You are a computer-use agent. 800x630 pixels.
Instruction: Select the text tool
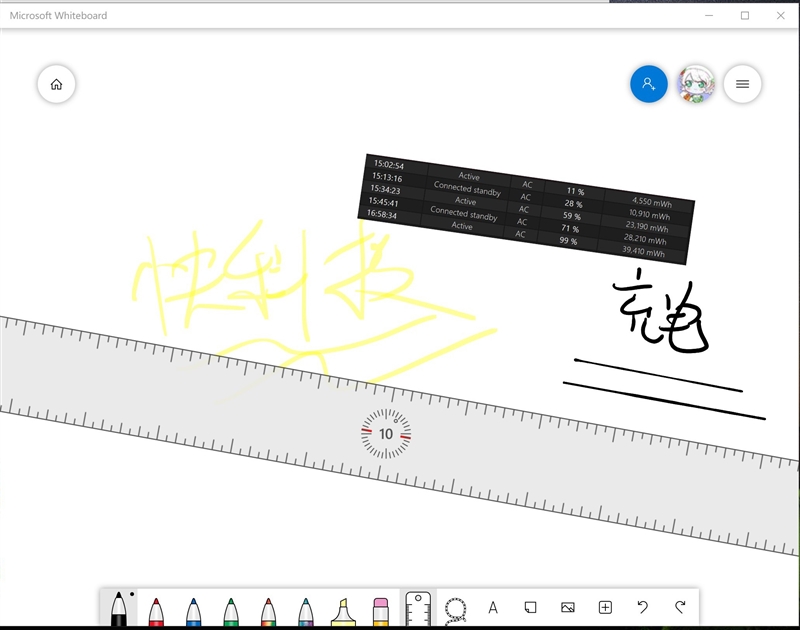tap(492, 607)
